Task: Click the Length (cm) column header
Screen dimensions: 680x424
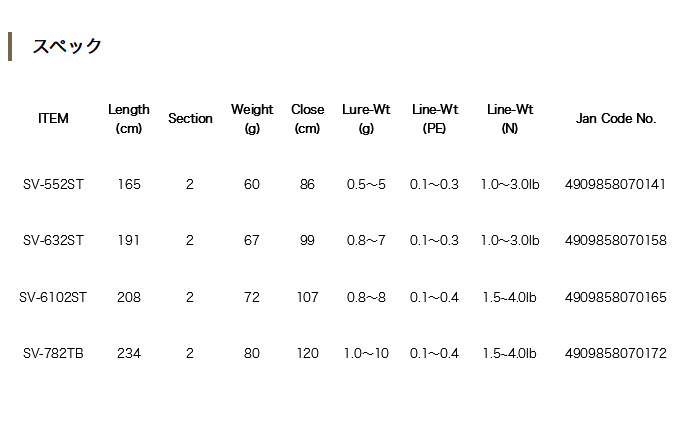Action: (129, 118)
